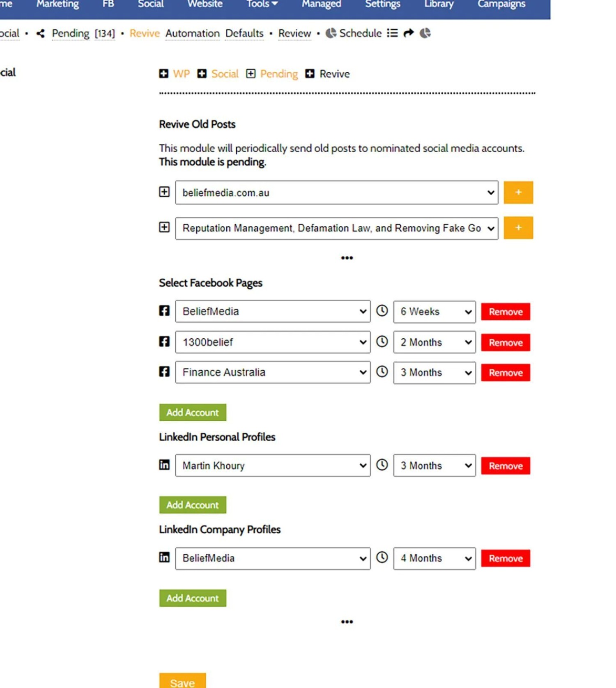Screen dimensions: 616x688
Task: Click the Facebook icon beside Finance Australia
Action: 164,372
